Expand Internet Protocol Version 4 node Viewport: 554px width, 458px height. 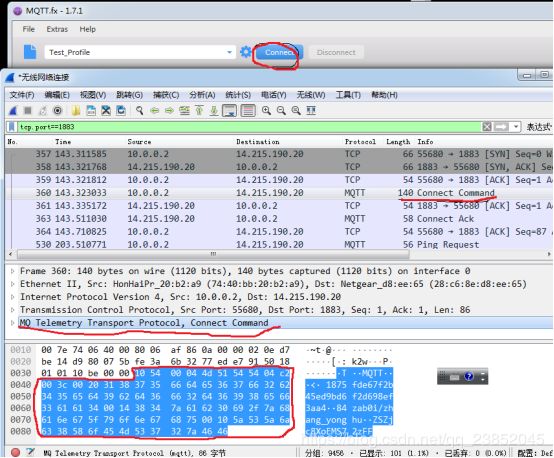tap(12, 297)
